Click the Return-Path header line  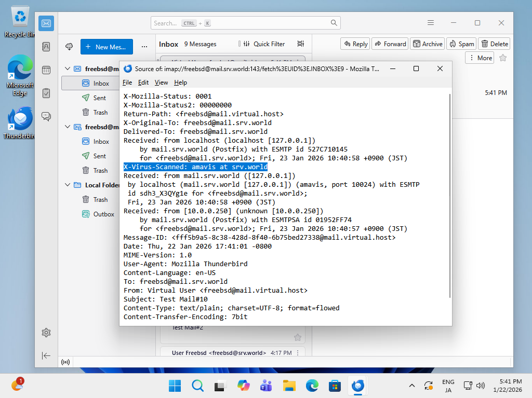(204, 114)
